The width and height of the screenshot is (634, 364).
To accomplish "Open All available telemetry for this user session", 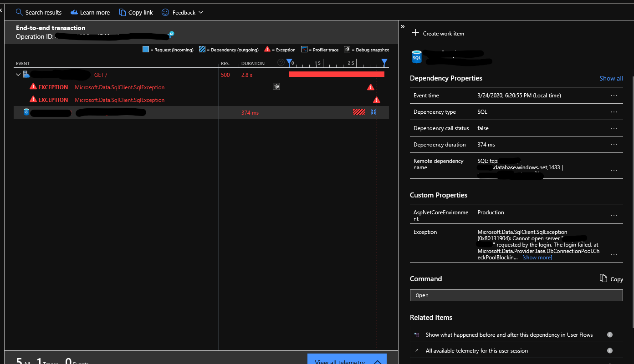I will point(477,351).
